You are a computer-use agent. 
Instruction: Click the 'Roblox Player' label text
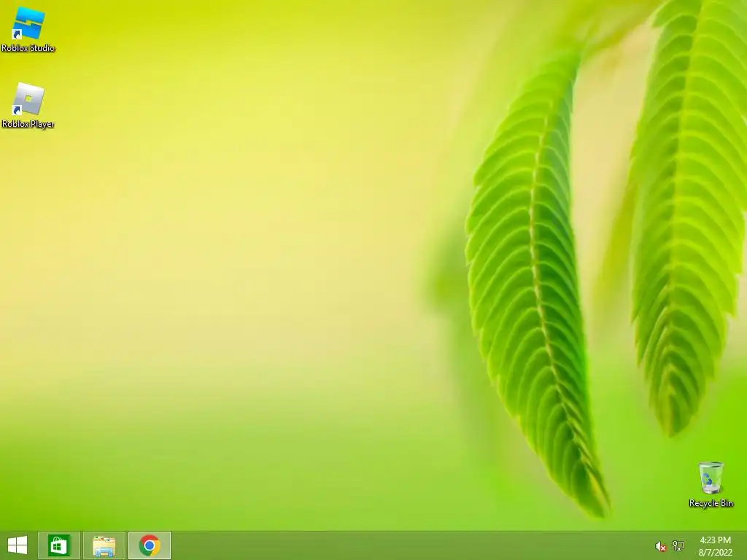tap(28, 124)
